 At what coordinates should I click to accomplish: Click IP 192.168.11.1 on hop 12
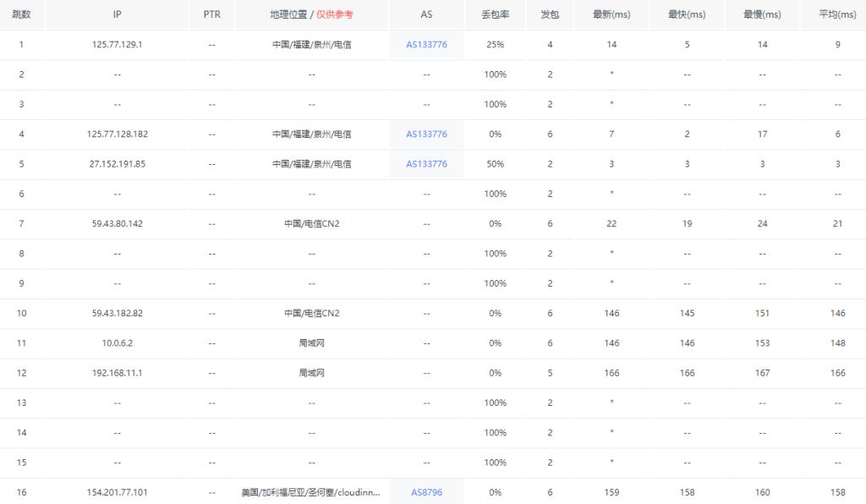[x=117, y=372]
